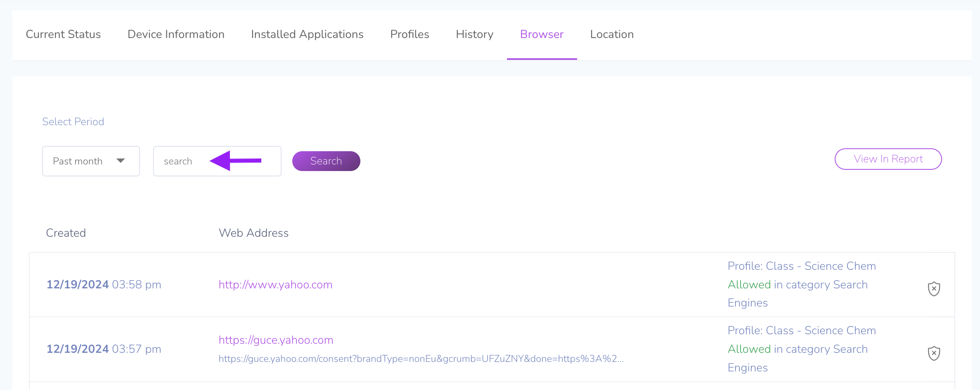
Task: Select the Profiles tab
Action: point(410,34)
